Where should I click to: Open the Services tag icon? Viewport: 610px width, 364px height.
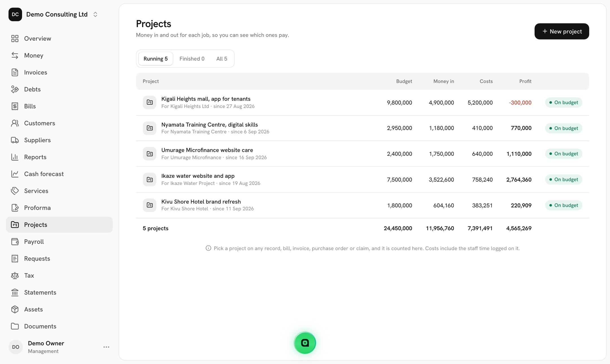(x=15, y=191)
